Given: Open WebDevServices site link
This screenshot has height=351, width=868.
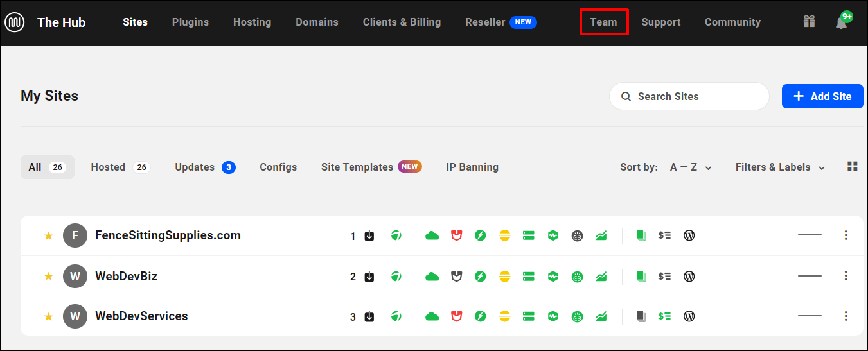Looking at the screenshot, I should pyautogui.click(x=141, y=316).
